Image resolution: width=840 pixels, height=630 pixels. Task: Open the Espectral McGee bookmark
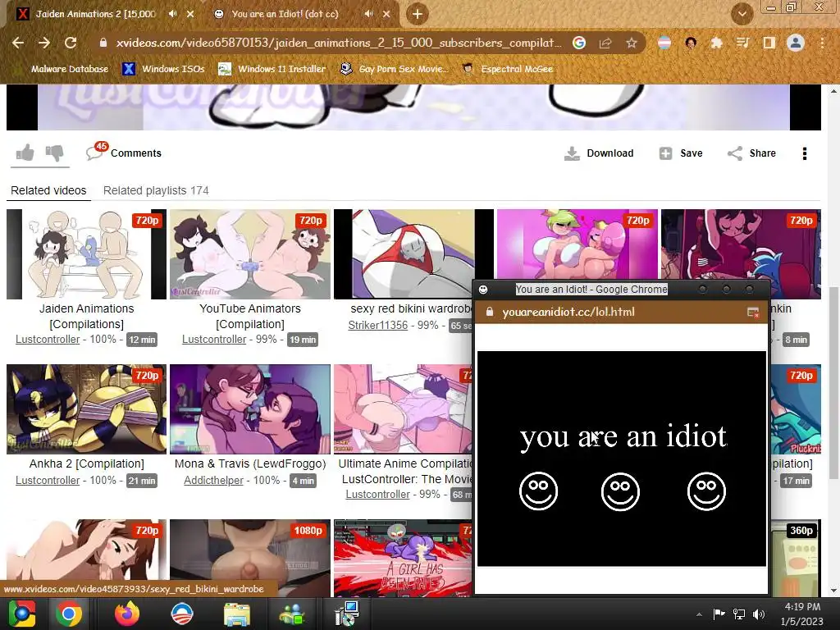tap(507, 69)
